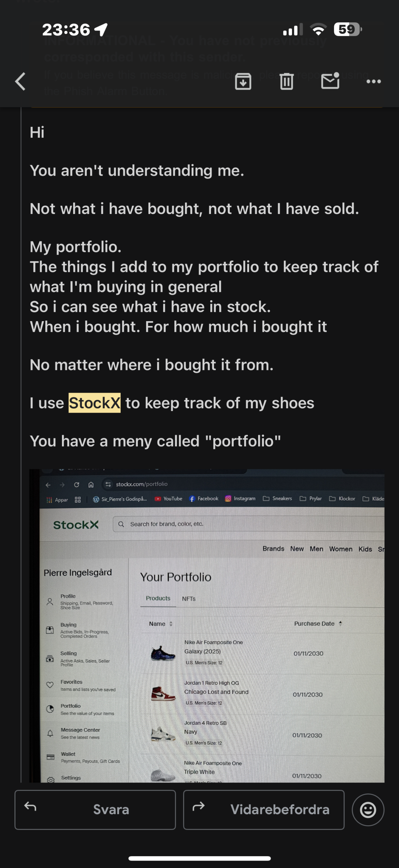Tap the highlighted StockX word
Image resolution: width=399 pixels, height=868 pixels.
[94, 403]
